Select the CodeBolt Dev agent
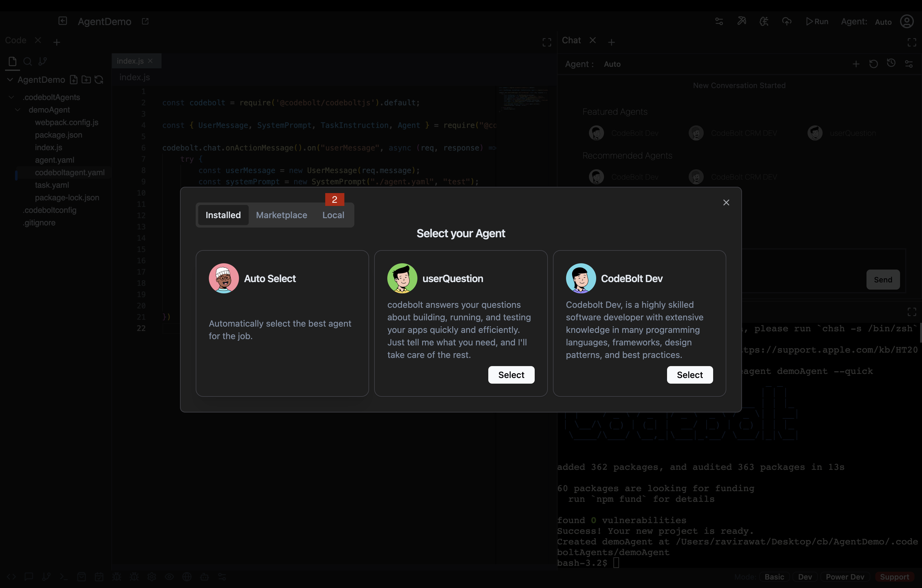The height and width of the screenshot is (588, 922). pyautogui.click(x=690, y=375)
